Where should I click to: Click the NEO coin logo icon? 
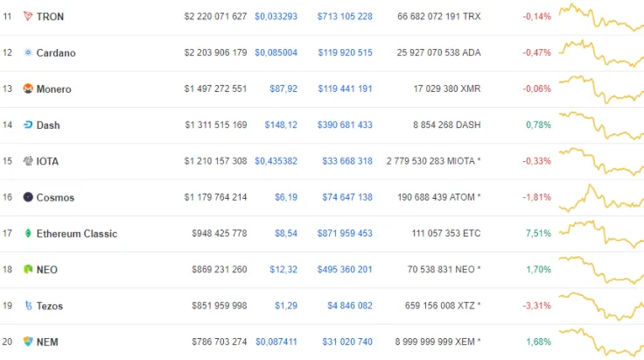click(28, 270)
